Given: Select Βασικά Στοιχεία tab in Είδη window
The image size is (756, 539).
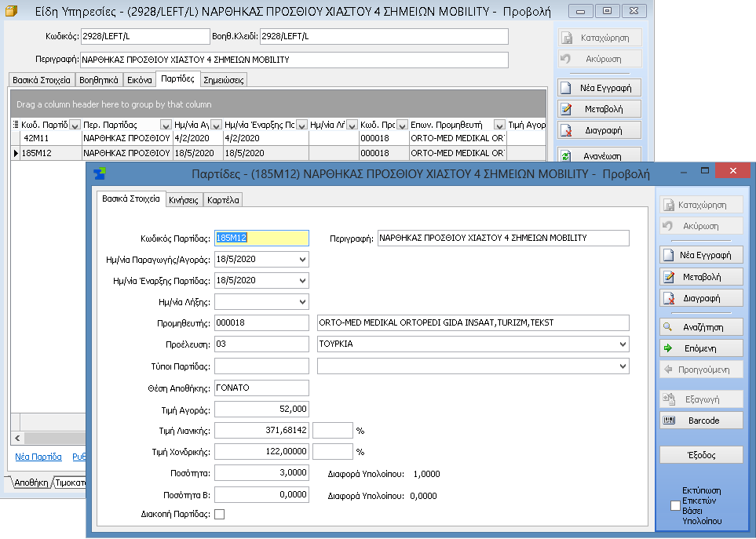Looking at the screenshot, I should [42, 80].
